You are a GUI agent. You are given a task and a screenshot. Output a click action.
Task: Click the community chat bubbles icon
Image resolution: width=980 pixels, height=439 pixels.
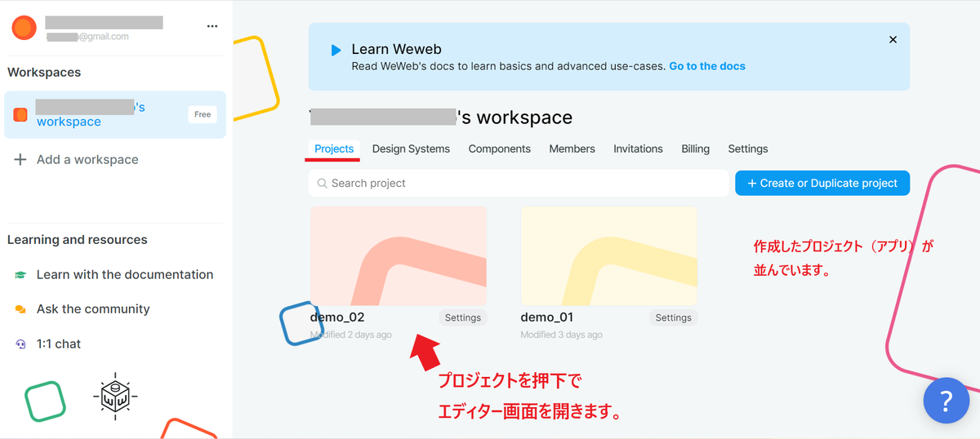coord(20,309)
